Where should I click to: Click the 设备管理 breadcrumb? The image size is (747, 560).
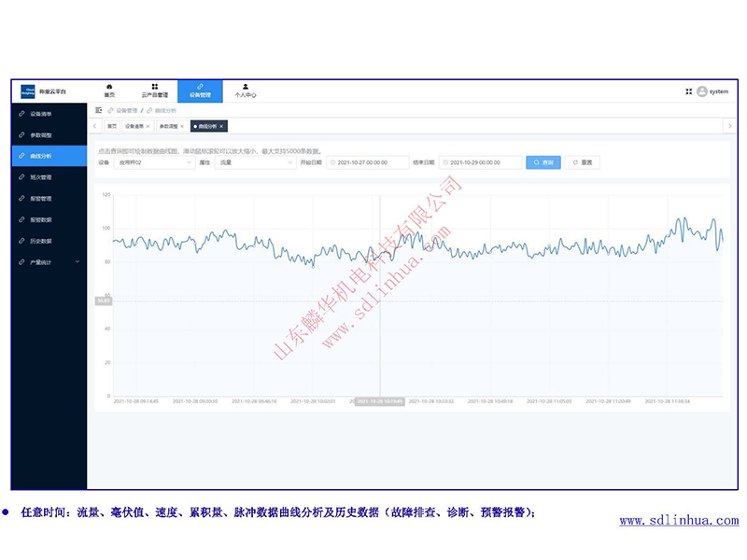coord(123,110)
